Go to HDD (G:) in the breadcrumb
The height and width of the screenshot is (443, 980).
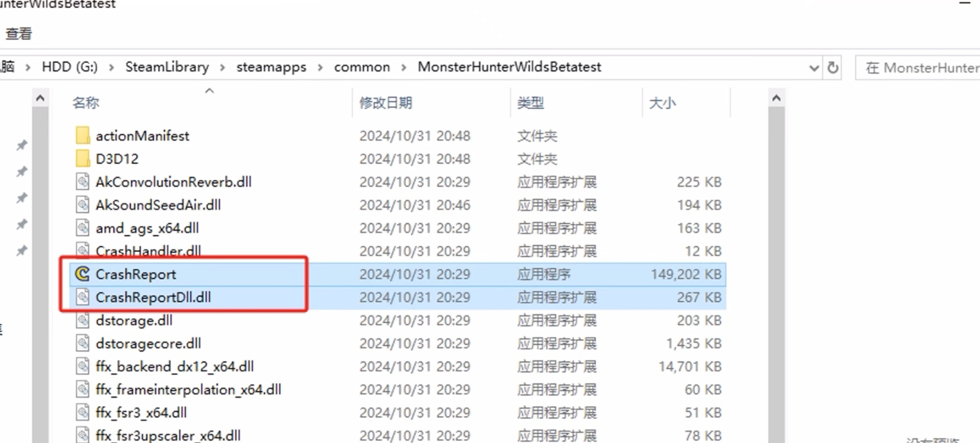70,67
